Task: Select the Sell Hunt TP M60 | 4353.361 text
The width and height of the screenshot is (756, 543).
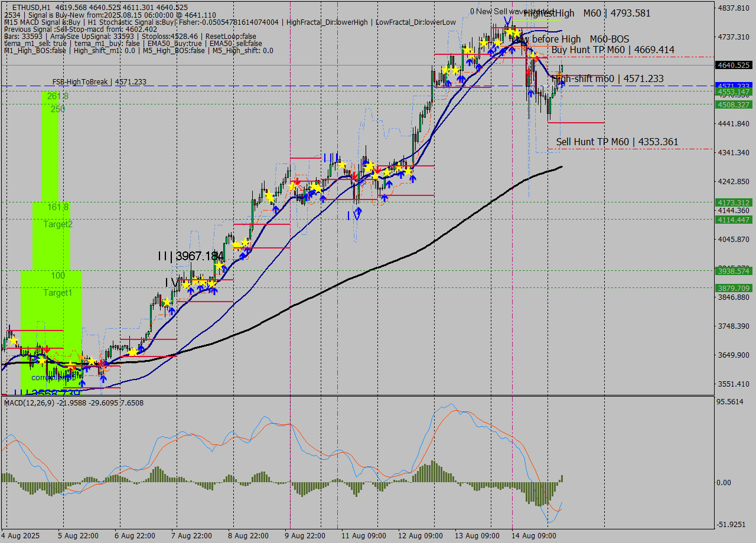Action: [618, 142]
